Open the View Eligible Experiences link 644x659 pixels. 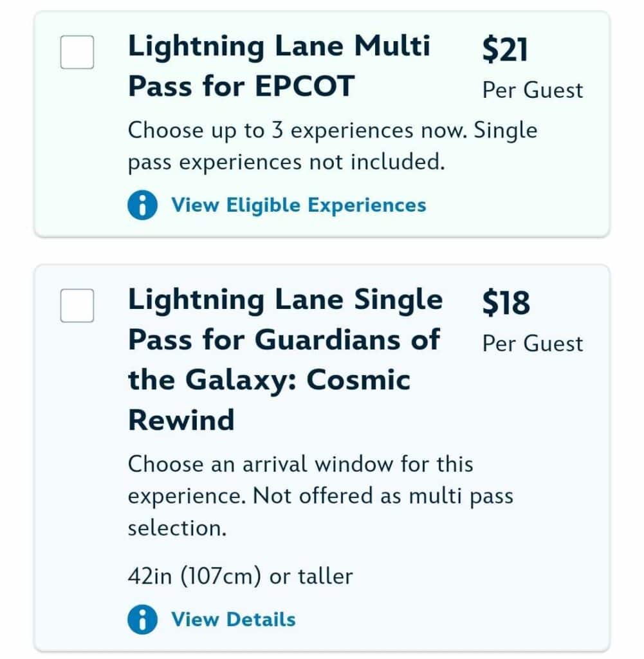pyautogui.click(x=298, y=205)
